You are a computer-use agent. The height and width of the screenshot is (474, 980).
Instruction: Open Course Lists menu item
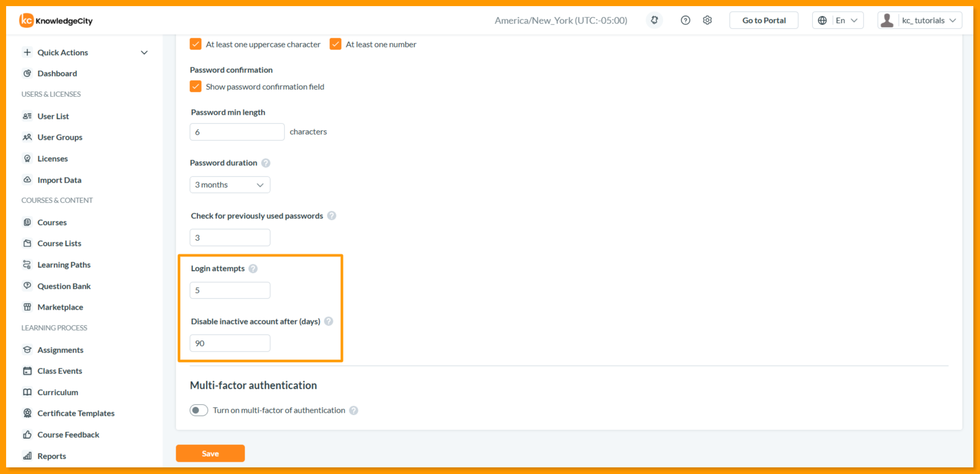point(59,243)
